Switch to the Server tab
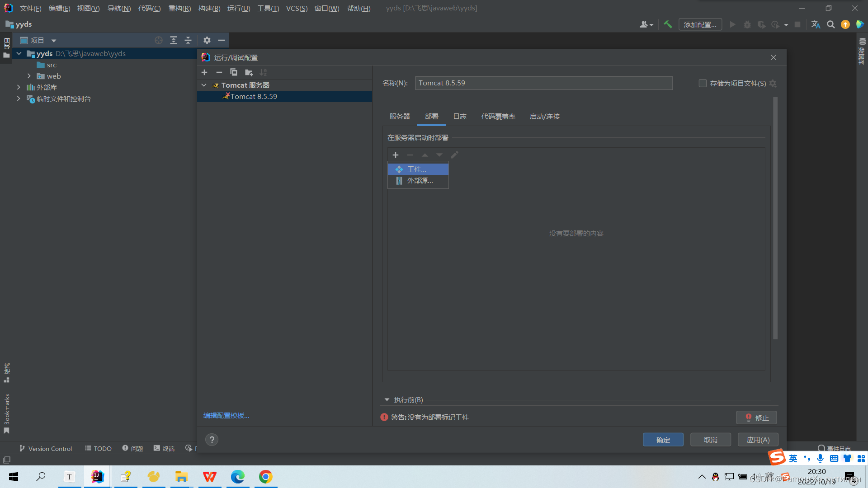Viewport: 868px width, 488px height. pos(400,116)
